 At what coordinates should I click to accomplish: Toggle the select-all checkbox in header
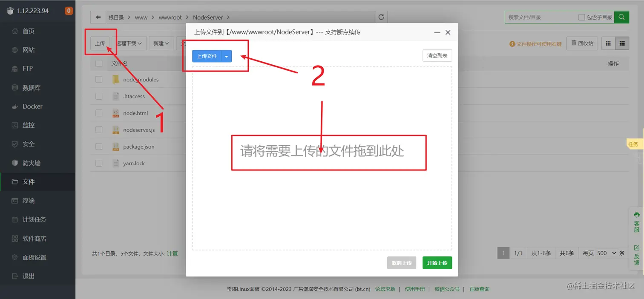point(99,63)
